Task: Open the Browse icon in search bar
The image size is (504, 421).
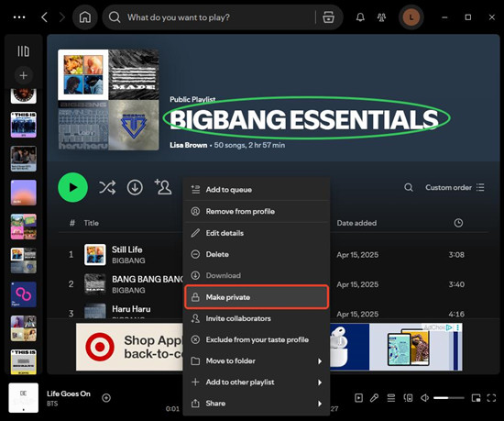Action: 328,17
